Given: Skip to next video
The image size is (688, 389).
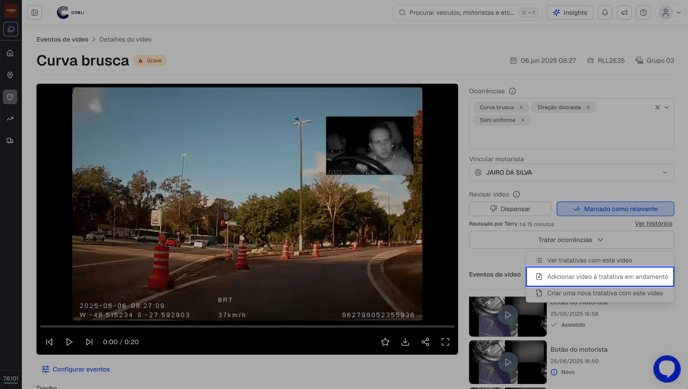Looking at the screenshot, I should point(89,342).
